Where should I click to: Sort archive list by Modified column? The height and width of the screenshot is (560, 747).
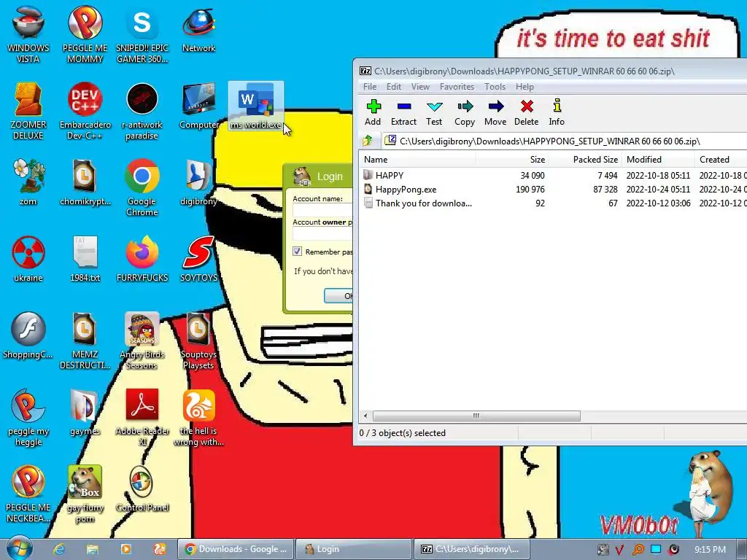pyautogui.click(x=658, y=160)
